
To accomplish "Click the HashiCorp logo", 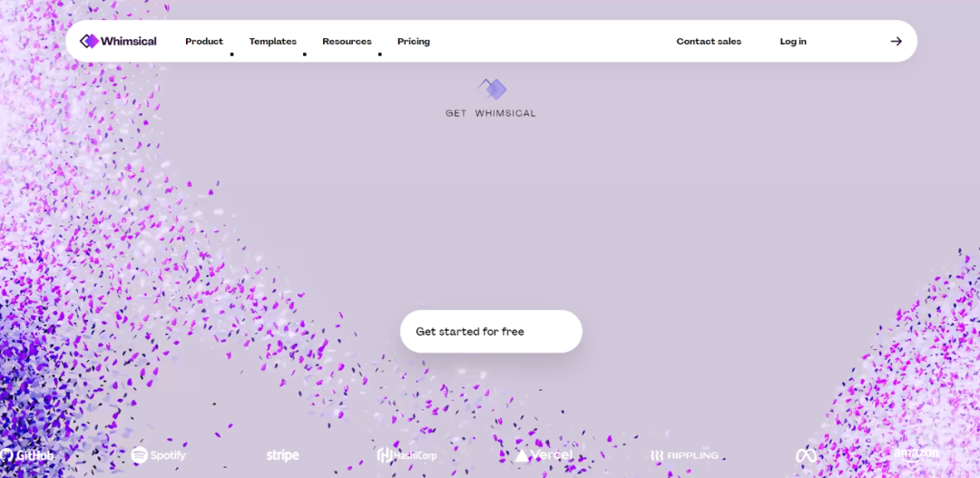I will (407, 454).
